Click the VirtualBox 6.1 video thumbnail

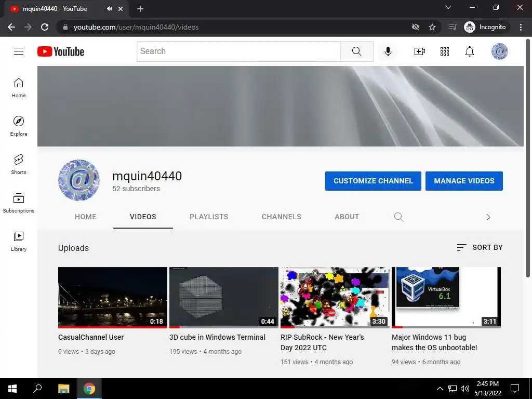446,298
